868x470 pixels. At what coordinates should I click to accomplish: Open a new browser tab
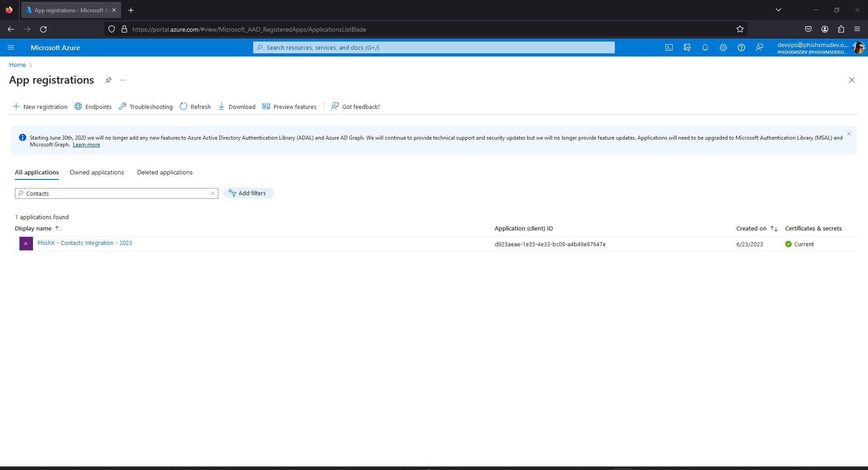[131, 10]
